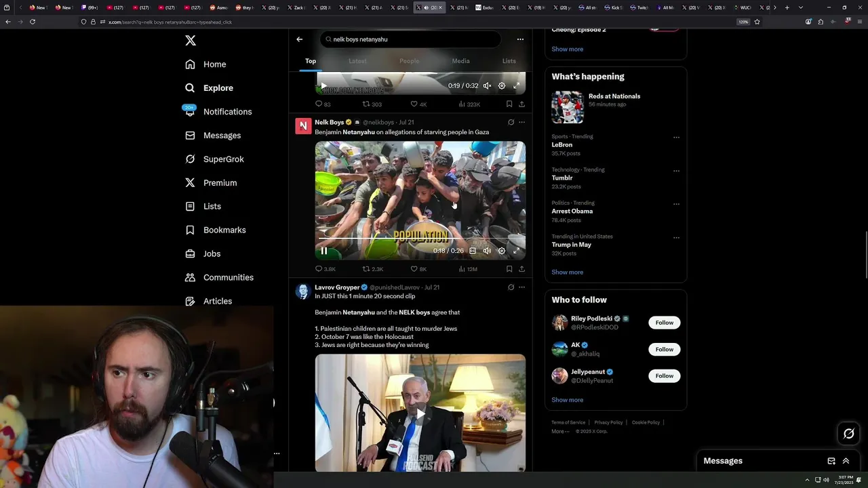Show more under Who to follow
This screenshot has width=868, height=488.
click(567, 400)
